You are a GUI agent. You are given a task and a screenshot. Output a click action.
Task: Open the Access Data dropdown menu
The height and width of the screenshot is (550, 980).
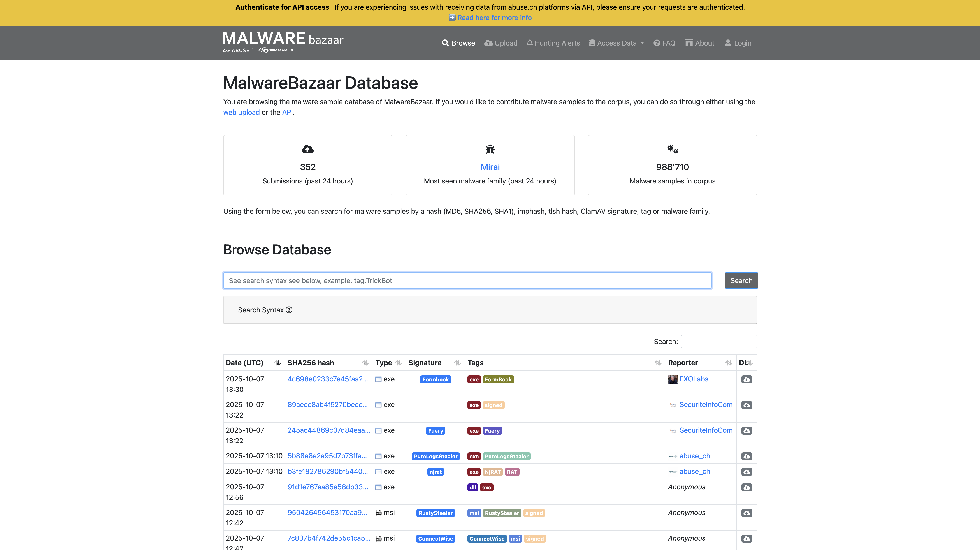[617, 43]
